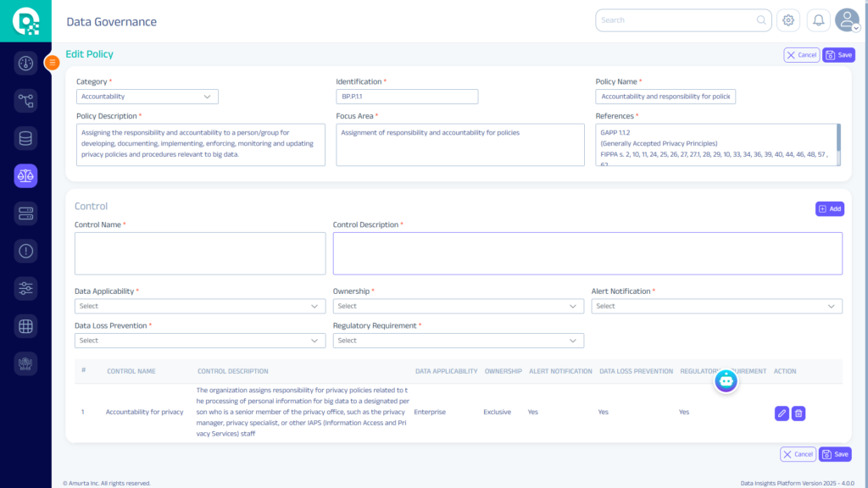Open the user profile avatar menu
Screen dimensions: 868x488
tap(846, 20)
